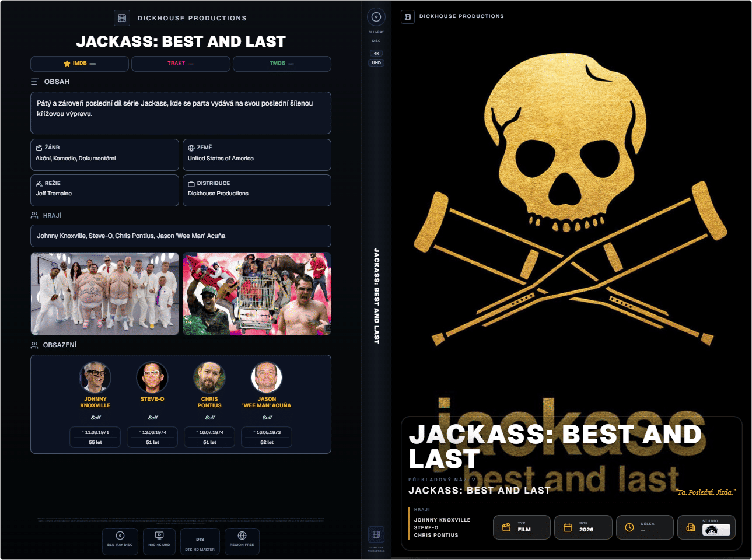Click Chris Pontius's portrait
The width and height of the screenshot is (752, 560).
pyautogui.click(x=209, y=377)
